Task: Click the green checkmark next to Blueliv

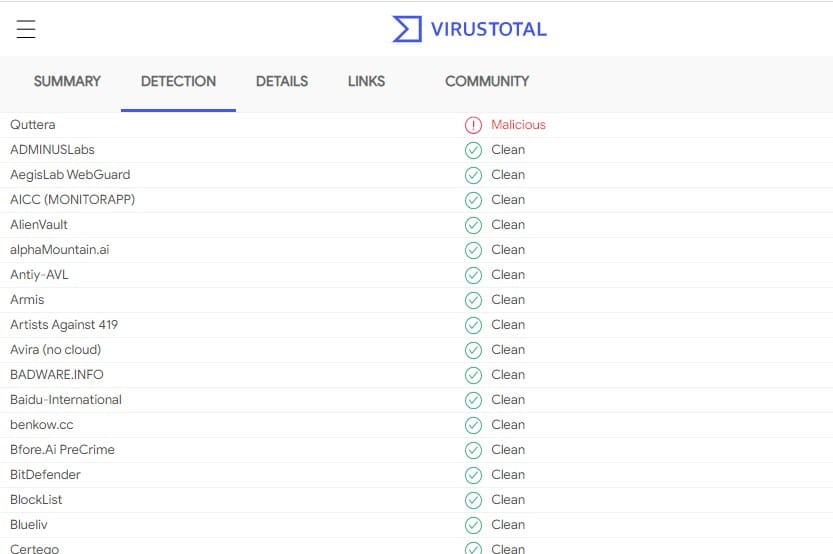Action: point(473,525)
